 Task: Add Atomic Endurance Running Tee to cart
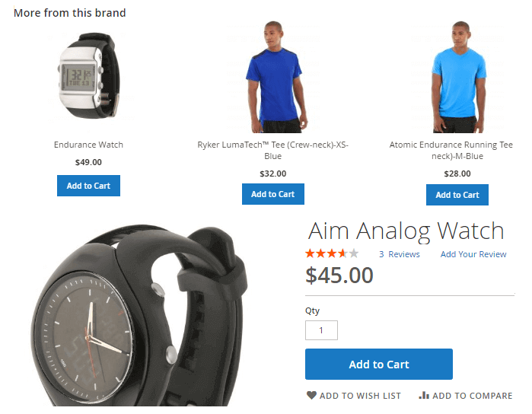(457, 195)
